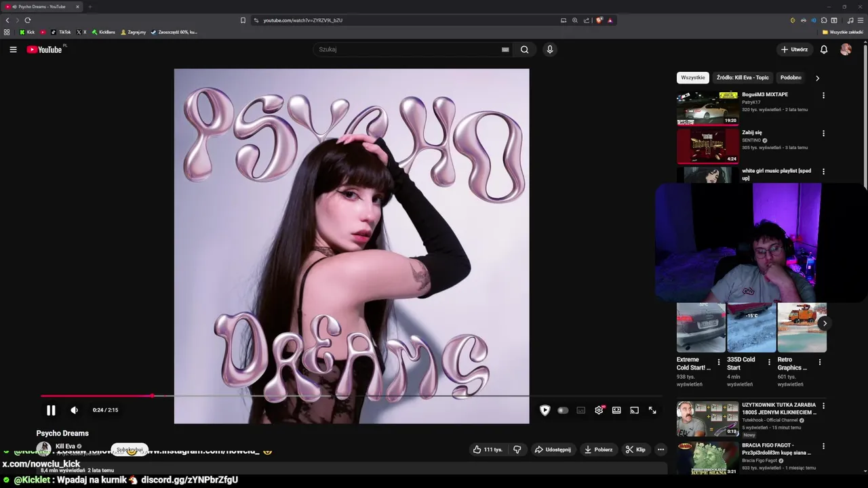Pause the video

tap(51, 410)
